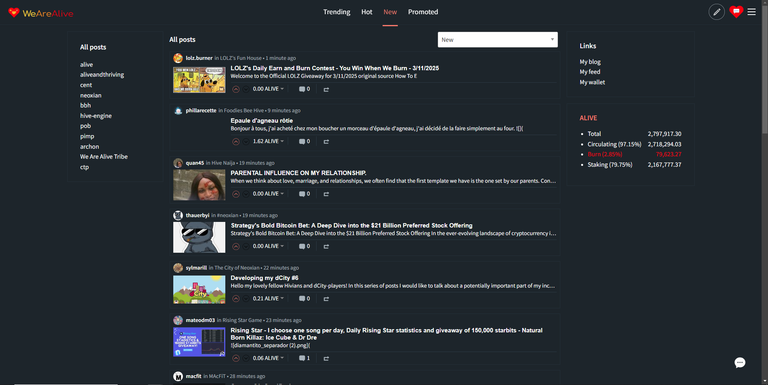Image resolution: width=768 pixels, height=385 pixels.
Task: Select the aliveandthriving tag in sidebar
Action: coord(102,74)
